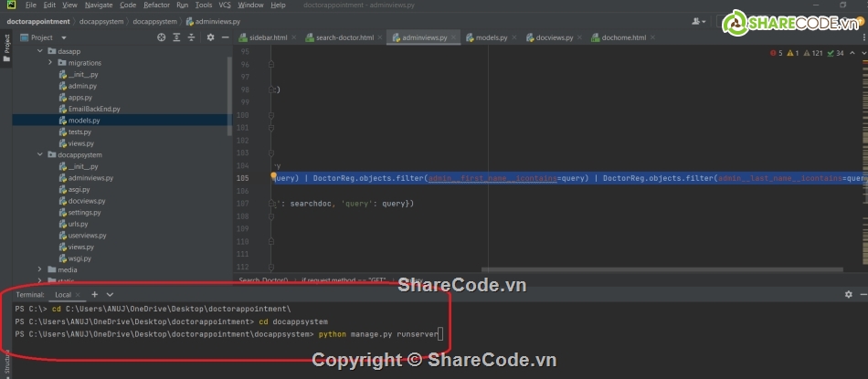Open the Project tool window side tab
The image size is (868, 379).
[x=6, y=48]
